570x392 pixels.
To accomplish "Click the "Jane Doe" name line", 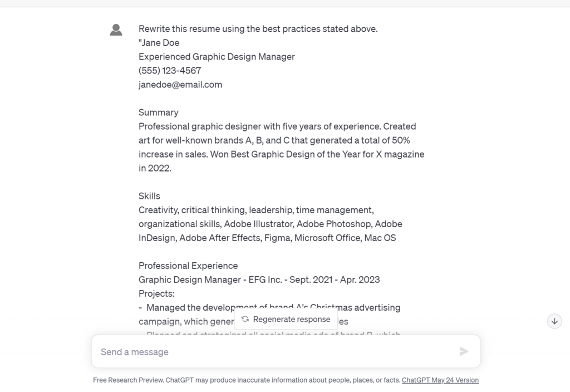I will coord(159,43).
